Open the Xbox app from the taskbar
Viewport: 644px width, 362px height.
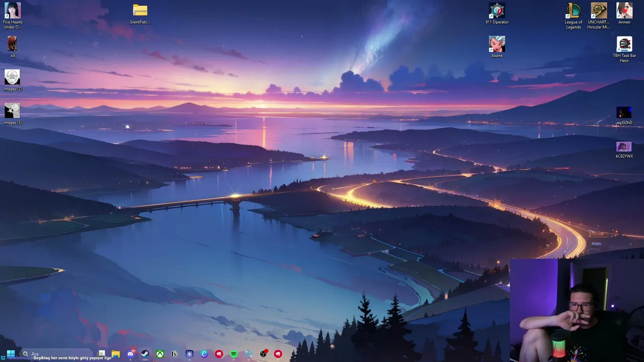pyautogui.click(x=159, y=354)
